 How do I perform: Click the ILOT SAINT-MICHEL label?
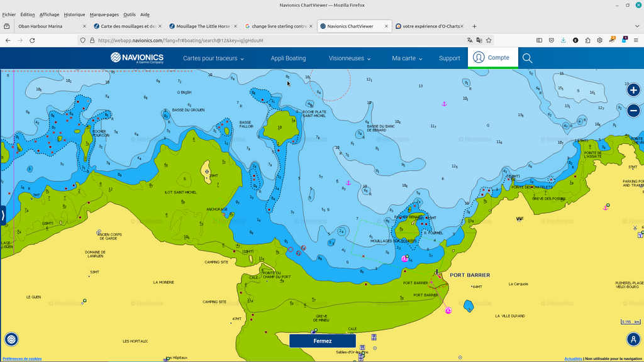(180, 192)
